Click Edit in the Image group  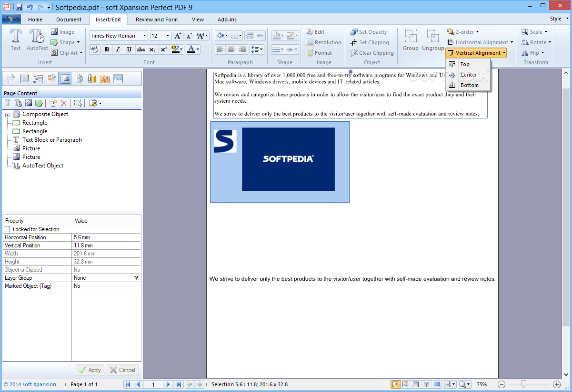[x=315, y=32]
